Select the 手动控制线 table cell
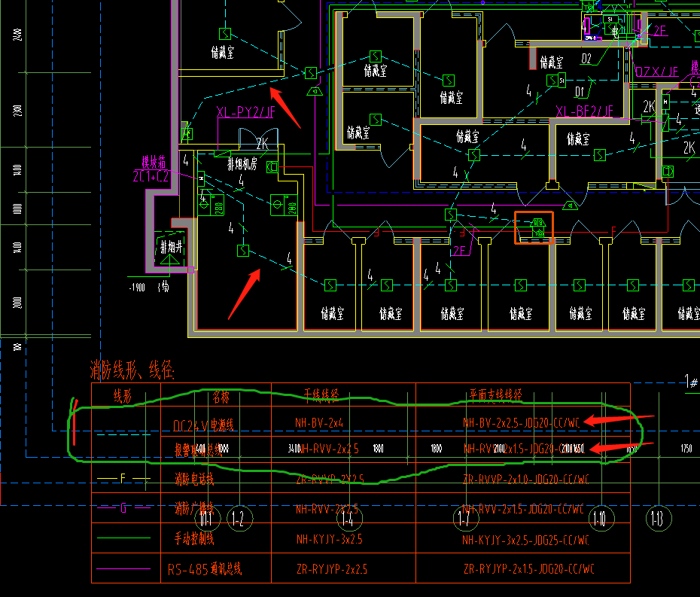Image resolution: width=700 pixels, height=597 pixels. coord(194,538)
